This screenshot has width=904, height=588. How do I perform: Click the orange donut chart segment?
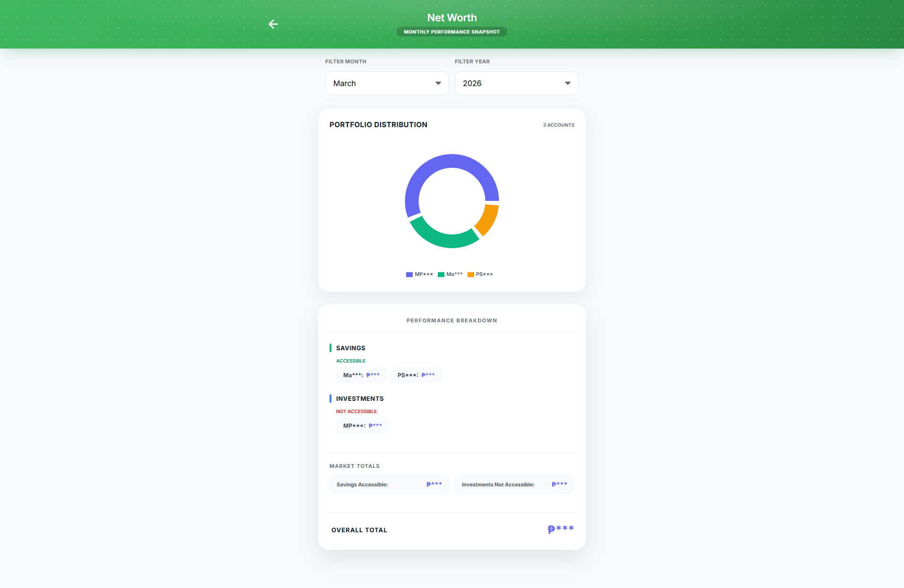489,219
